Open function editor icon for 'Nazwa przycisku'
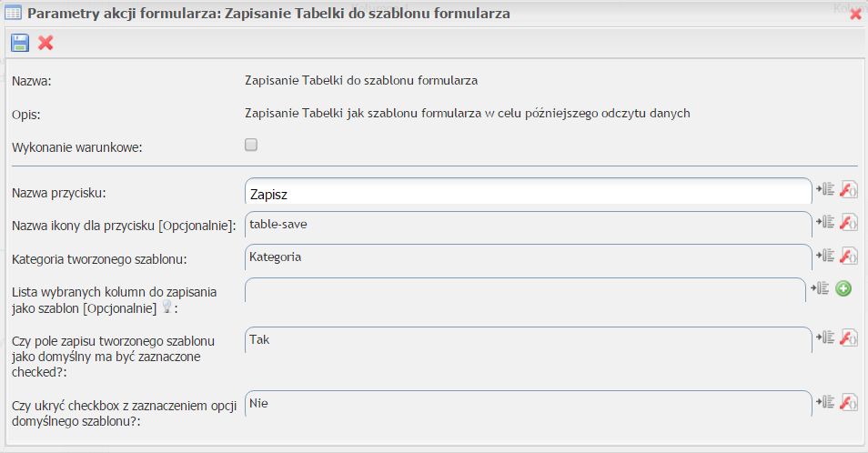The width and height of the screenshot is (868, 453). coord(848,189)
